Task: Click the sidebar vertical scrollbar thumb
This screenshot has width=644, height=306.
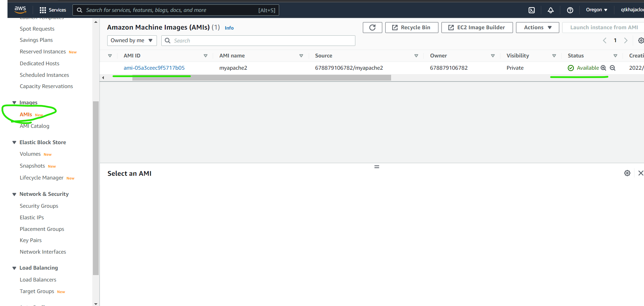Action: (x=96, y=188)
